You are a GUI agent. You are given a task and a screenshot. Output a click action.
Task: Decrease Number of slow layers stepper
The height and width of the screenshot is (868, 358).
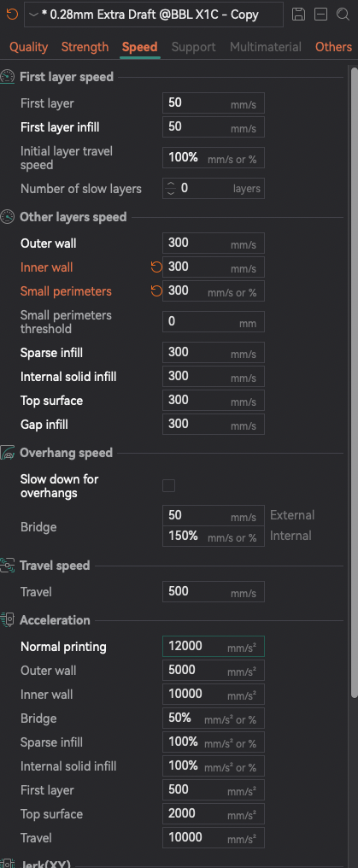tap(170, 193)
